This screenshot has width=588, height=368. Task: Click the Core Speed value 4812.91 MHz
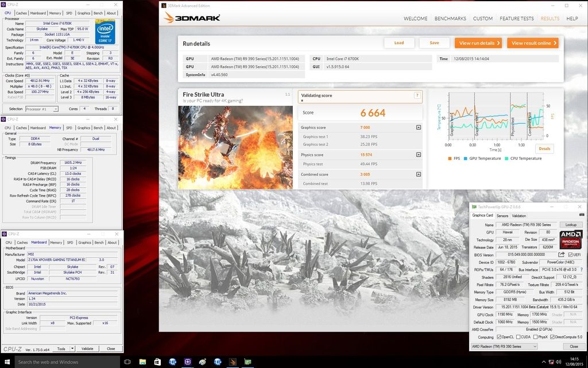coord(40,80)
